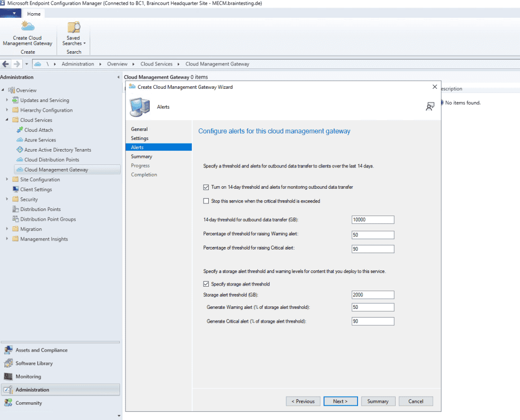The width and height of the screenshot is (520, 420).
Task: Open the Settings wizard page
Action: pos(139,138)
